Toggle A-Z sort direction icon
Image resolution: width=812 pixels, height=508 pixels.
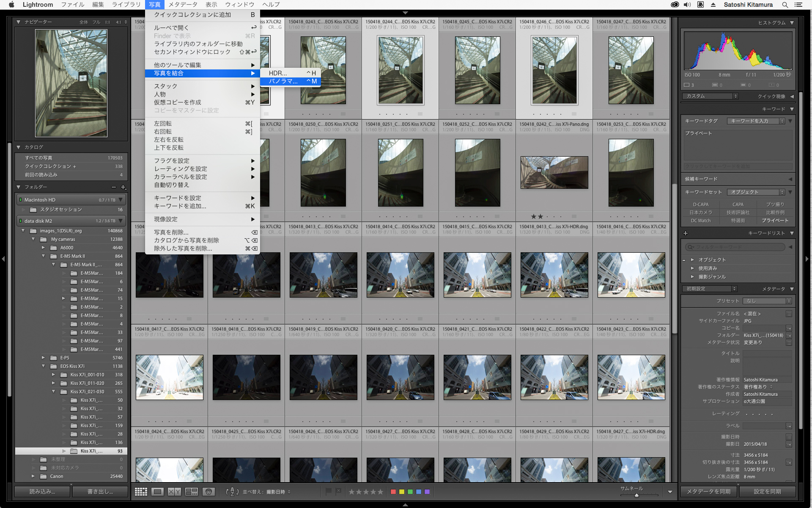(232, 491)
